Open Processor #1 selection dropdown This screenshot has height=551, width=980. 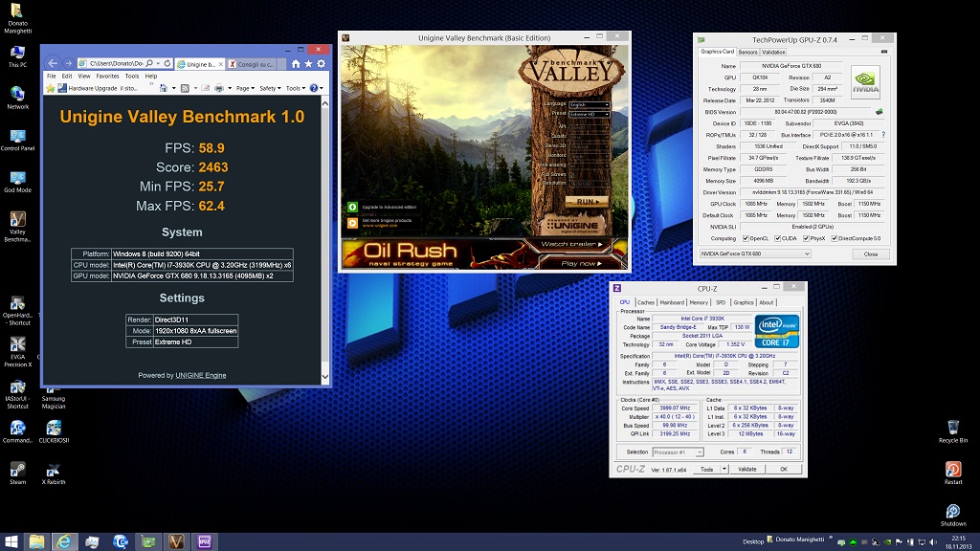(x=679, y=452)
